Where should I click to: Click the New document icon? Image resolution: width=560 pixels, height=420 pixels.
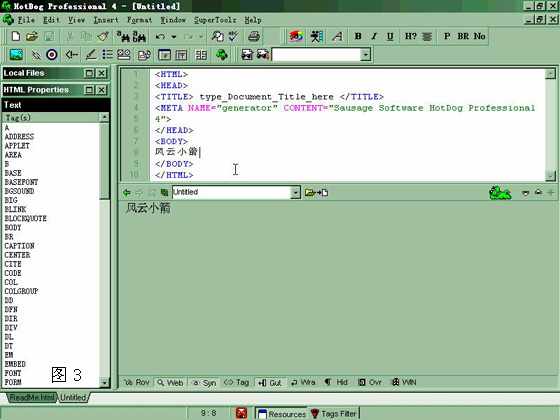(16, 36)
